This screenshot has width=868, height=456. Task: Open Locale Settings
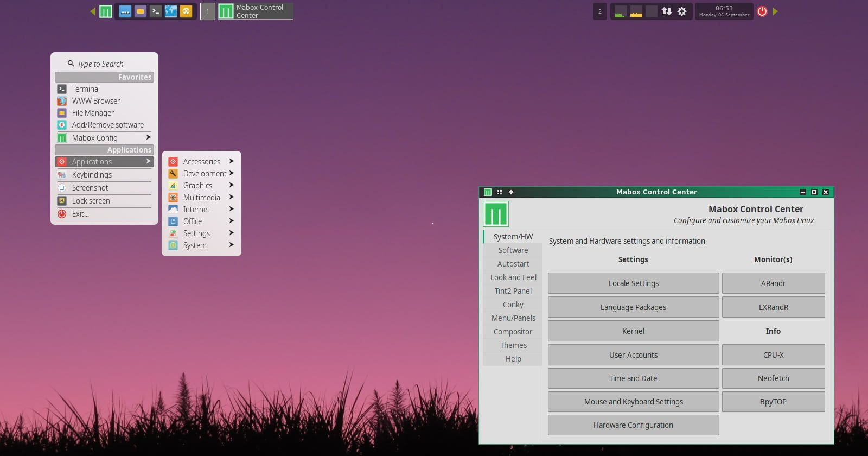pyautogui.click(x=633, y=283)
